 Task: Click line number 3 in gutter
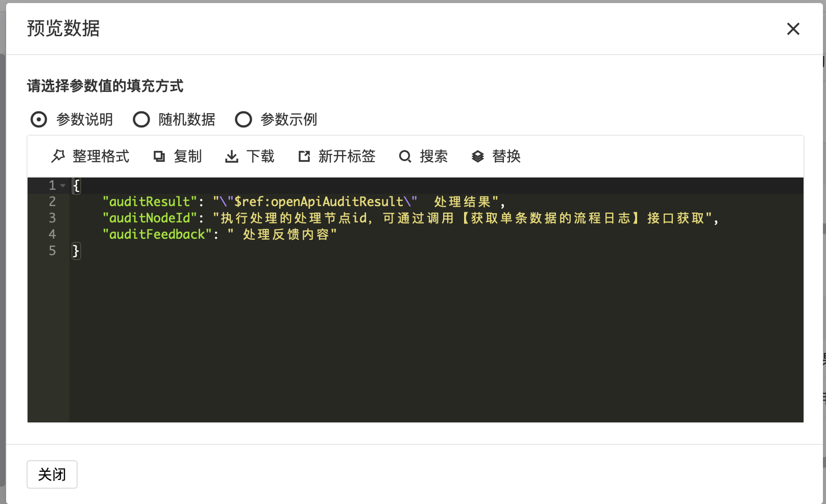[x=52, y=218]
